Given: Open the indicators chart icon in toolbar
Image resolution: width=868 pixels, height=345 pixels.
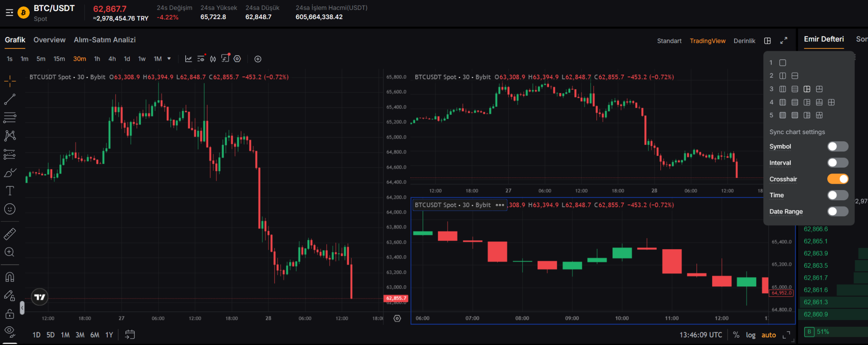Looking at the screenshot, I should (189, 59).
